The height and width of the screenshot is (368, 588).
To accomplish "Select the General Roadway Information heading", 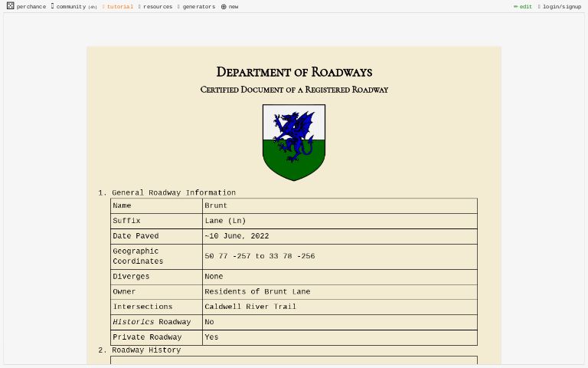I will coord(174,192).
